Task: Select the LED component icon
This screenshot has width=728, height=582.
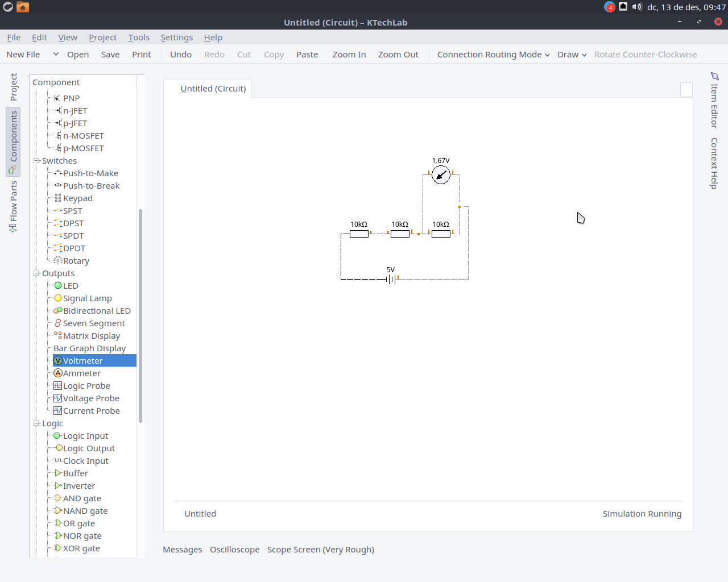Action: click(58, 286)
